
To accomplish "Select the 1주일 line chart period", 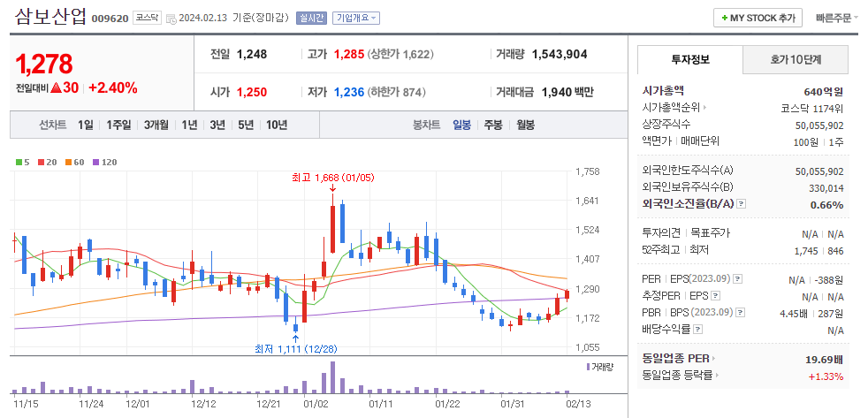I will (118, 125).
